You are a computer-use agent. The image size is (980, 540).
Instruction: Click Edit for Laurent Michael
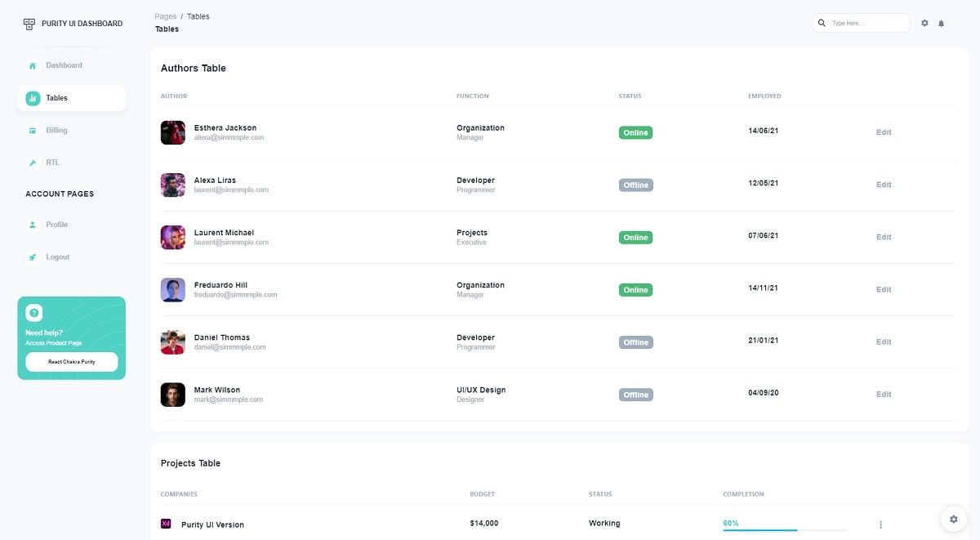884,237
